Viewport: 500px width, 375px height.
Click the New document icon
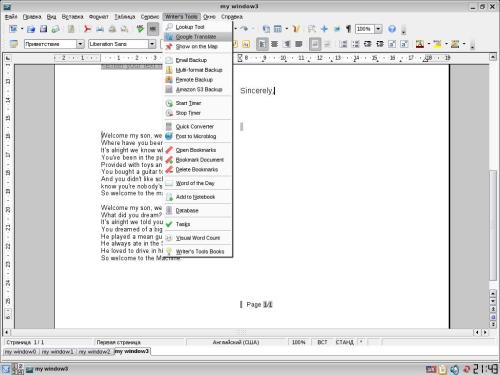click(13, 29)
